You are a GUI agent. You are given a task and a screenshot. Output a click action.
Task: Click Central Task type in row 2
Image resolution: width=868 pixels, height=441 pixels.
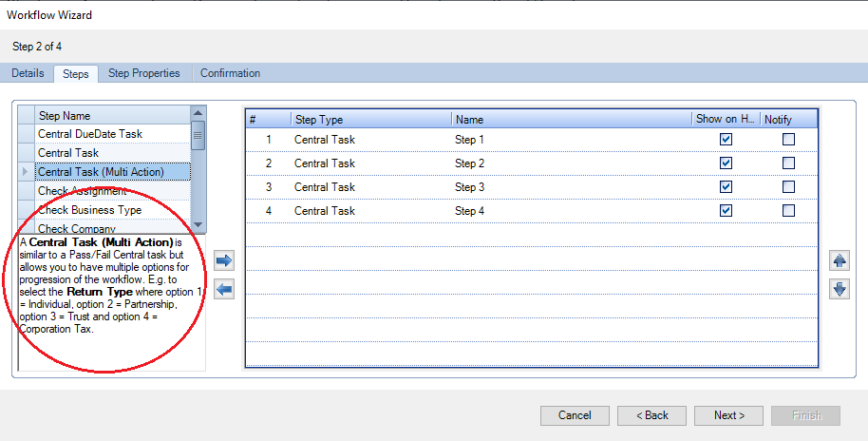pos(371,163)
